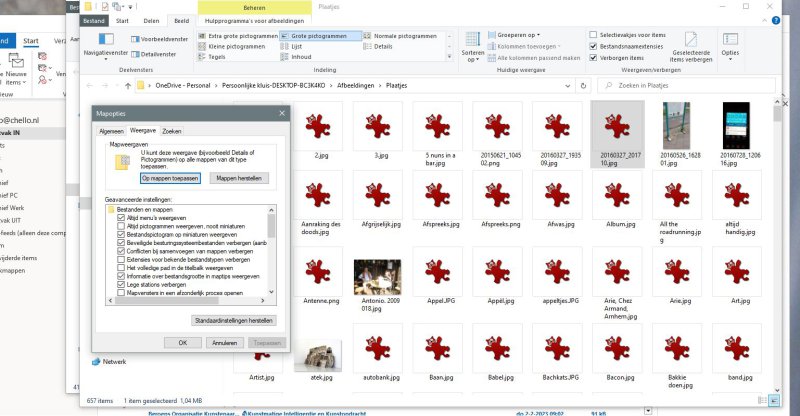Expand address bar history dropdown

(x=567, y=86)
